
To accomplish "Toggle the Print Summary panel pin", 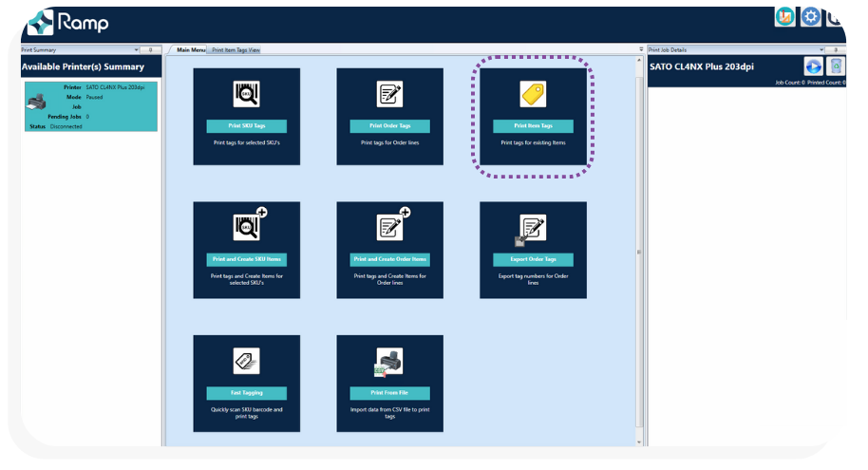I will (x=151, y=49).
